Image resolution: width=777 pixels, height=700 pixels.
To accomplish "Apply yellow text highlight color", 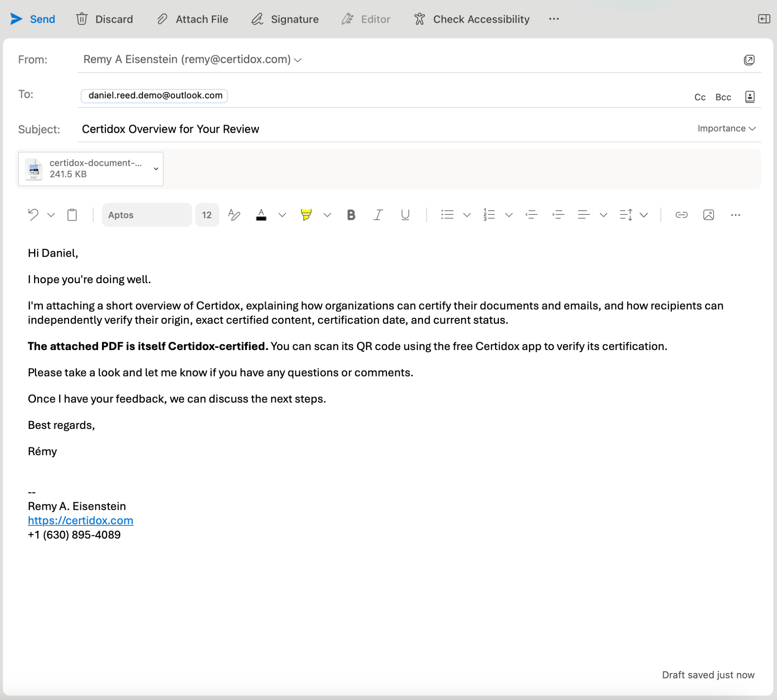I will (x=306, y=214).
